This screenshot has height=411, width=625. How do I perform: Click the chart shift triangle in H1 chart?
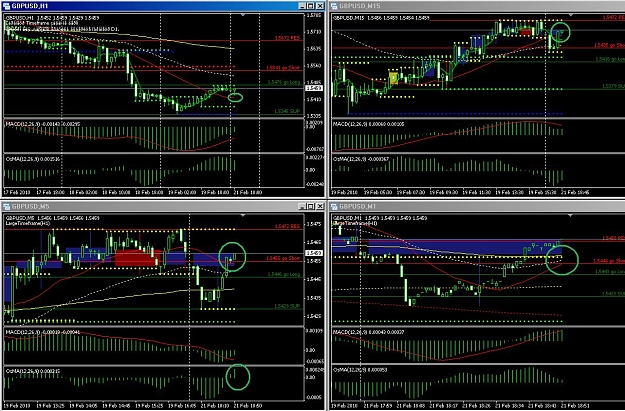(x=243, y=15)
